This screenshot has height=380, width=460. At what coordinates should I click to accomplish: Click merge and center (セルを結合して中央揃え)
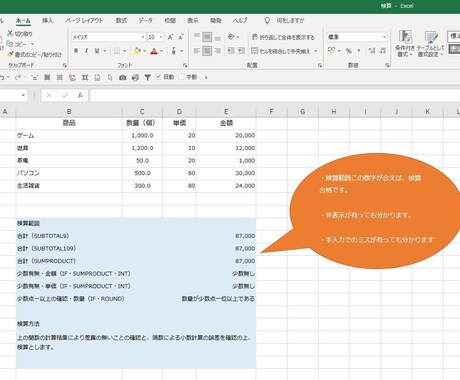281,51
